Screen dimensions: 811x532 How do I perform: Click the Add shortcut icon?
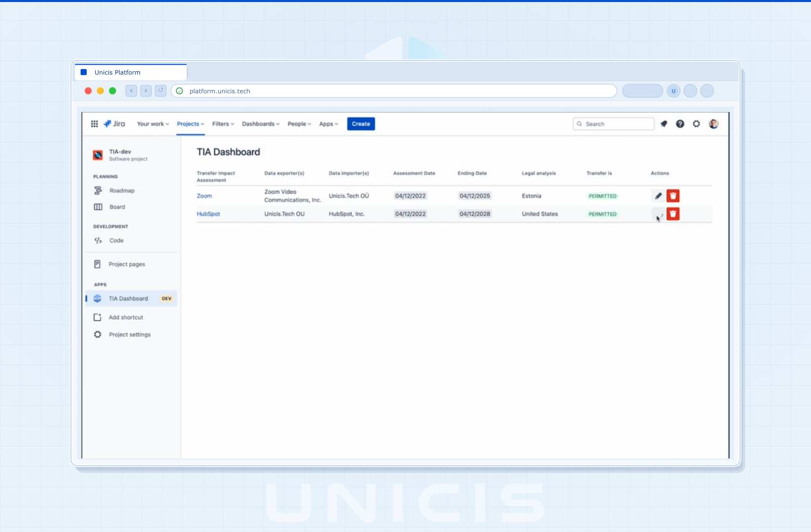tap(97, 317)
